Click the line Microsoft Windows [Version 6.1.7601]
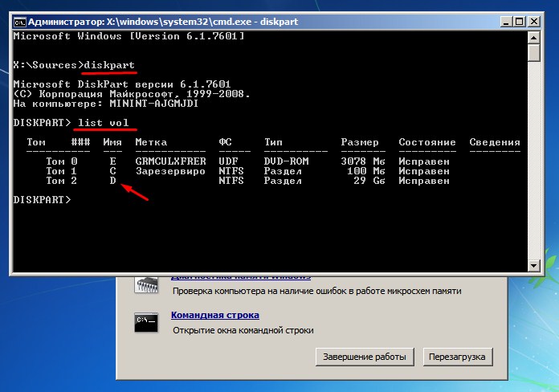 (129, 36)
